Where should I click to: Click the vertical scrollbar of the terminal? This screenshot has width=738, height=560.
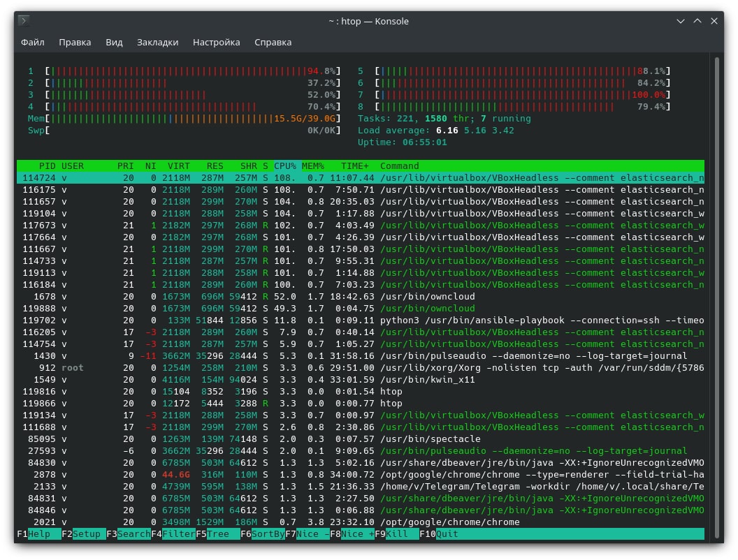[x=717, y=296]
